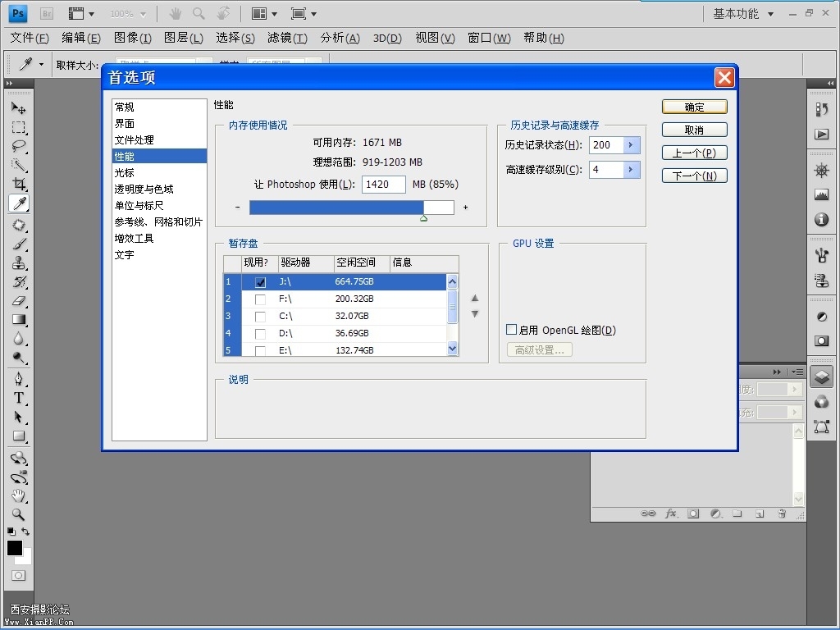
Task: Open cache levels dropdown arrow
Action: [631, 170]
